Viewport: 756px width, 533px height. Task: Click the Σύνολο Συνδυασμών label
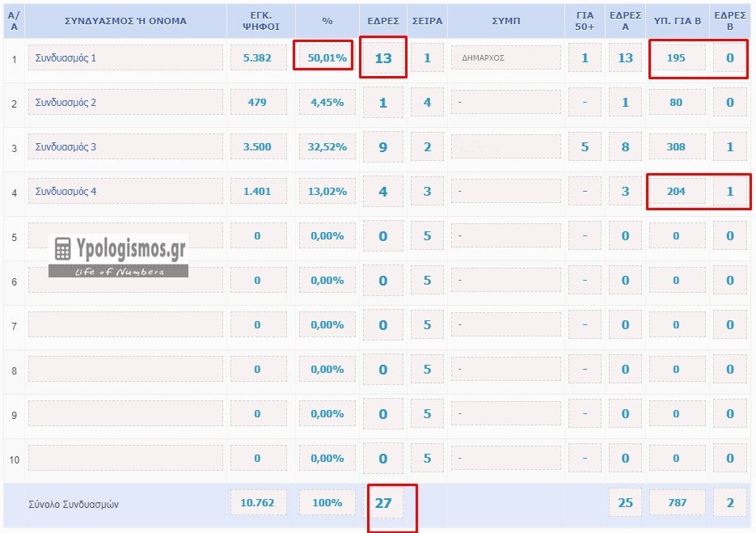[x=74, y=505]
